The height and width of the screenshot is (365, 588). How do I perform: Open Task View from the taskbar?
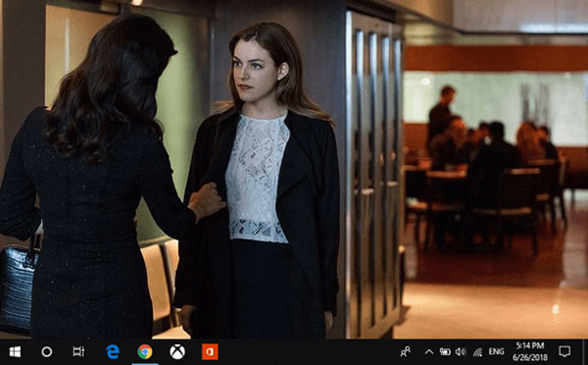[x=78, y=352]
